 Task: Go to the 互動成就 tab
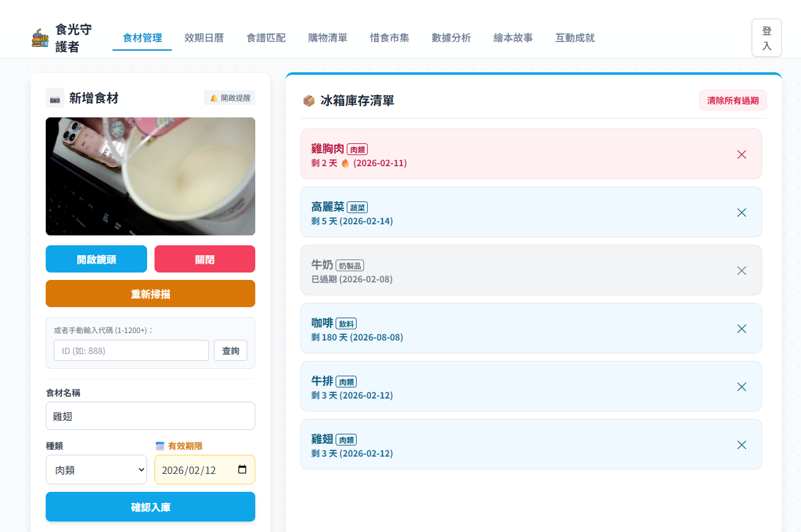coord(574,38)
